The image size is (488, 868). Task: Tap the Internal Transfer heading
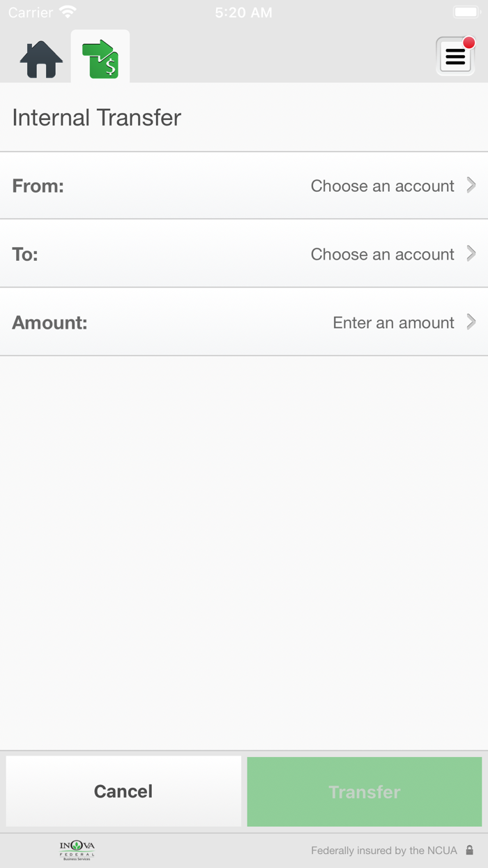coord(97,117)
